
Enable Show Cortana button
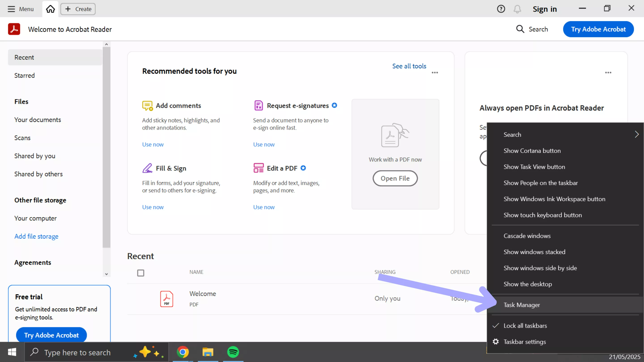[x=532, y=150]
